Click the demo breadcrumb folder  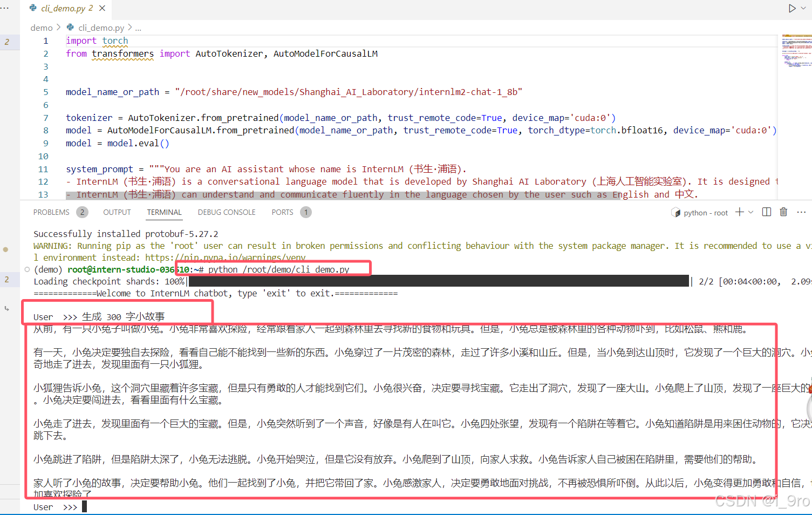tap(42, 28)
